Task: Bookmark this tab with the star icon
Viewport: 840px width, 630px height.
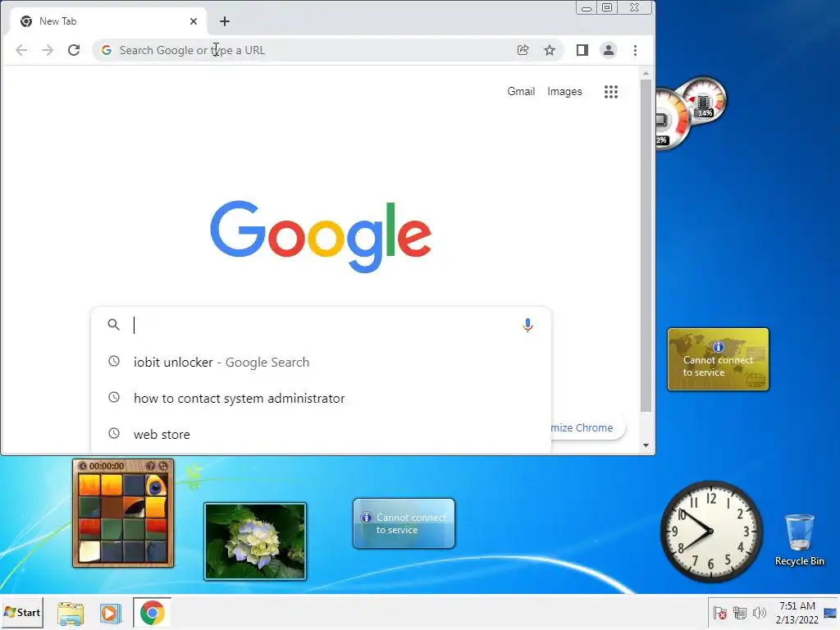Action: click(550, 50)
